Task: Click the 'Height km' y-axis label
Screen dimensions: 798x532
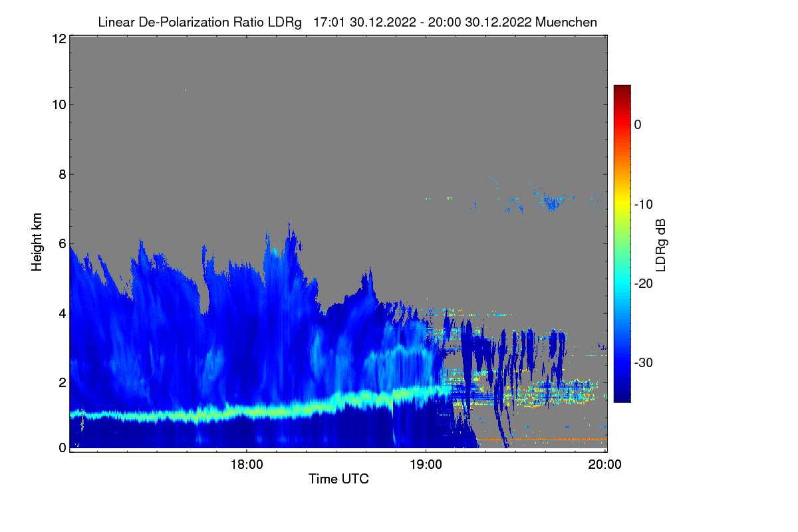Action: pos(37,242)
